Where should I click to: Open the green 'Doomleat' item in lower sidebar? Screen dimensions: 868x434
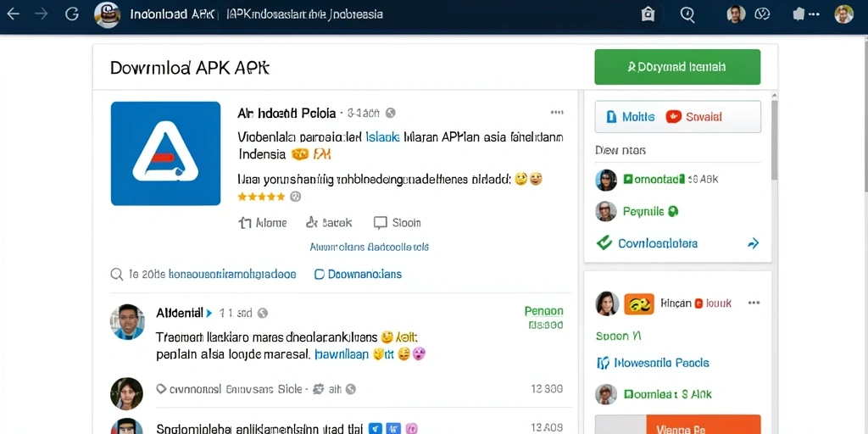pyautogui.click(x=668, y=395)
